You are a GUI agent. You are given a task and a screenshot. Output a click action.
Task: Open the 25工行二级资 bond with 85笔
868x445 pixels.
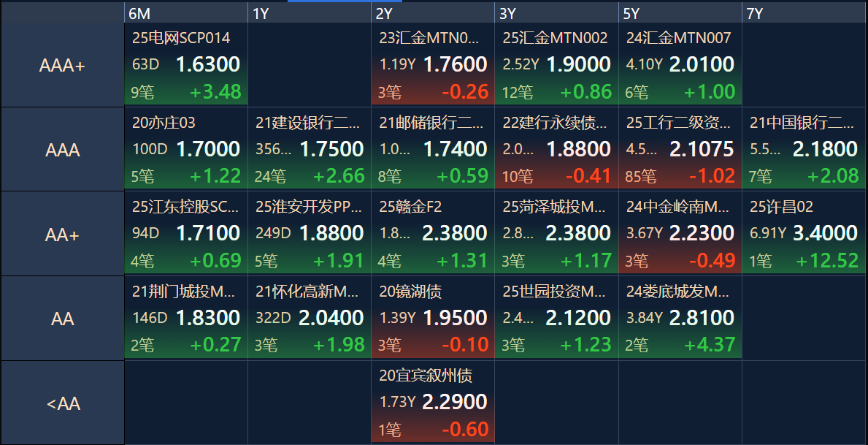coord(680,150)
